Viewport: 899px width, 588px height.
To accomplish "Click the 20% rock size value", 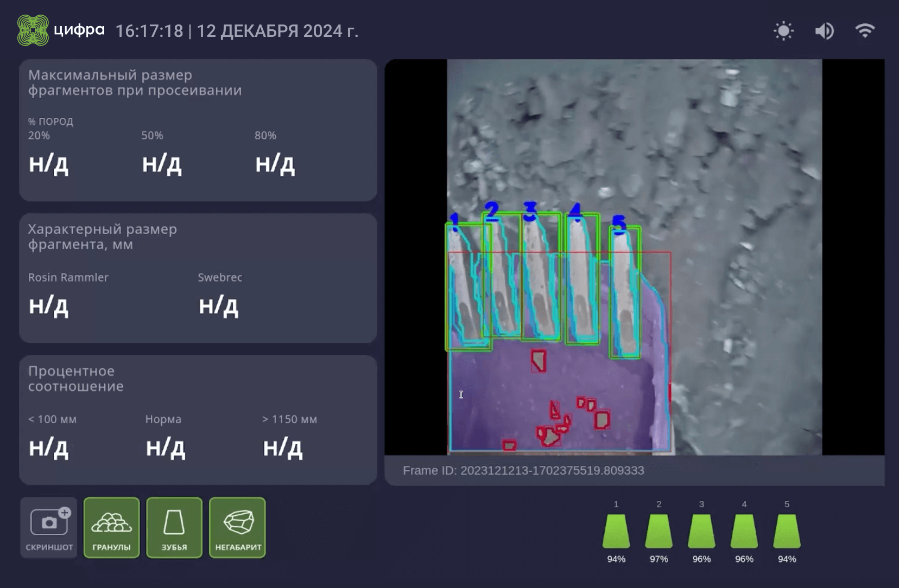I will [48, 164].
